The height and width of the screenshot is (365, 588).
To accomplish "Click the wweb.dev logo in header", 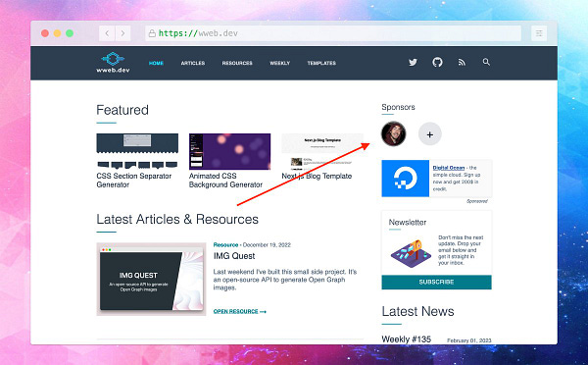I will pyautogui.click(x=113, y=63).
